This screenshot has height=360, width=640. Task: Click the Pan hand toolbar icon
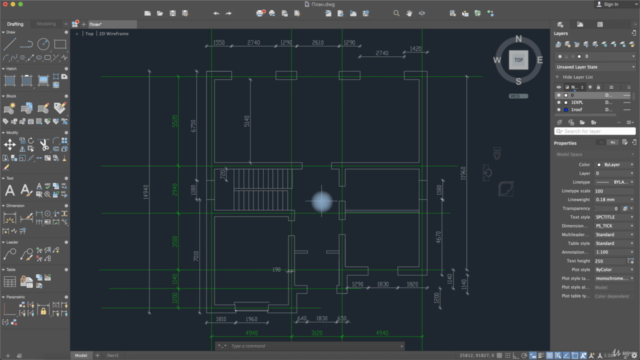(x=409, y=13)
